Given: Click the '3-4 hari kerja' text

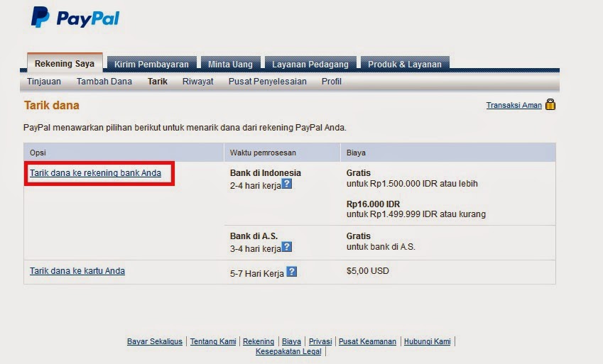Looking at the screenshot, I should pos(256,248).
